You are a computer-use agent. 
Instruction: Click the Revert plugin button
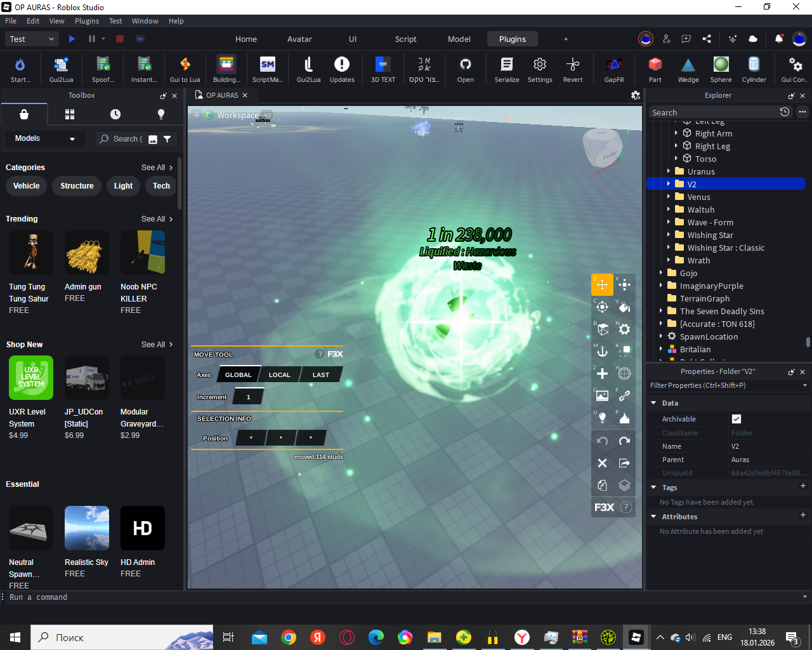pyautogui.click(x=573, y=69)
